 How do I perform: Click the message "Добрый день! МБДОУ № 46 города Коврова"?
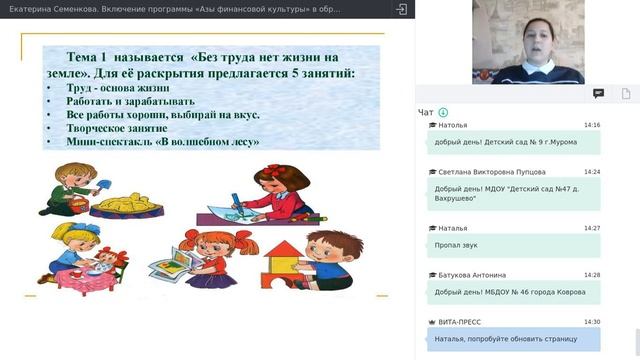[513, 293]
